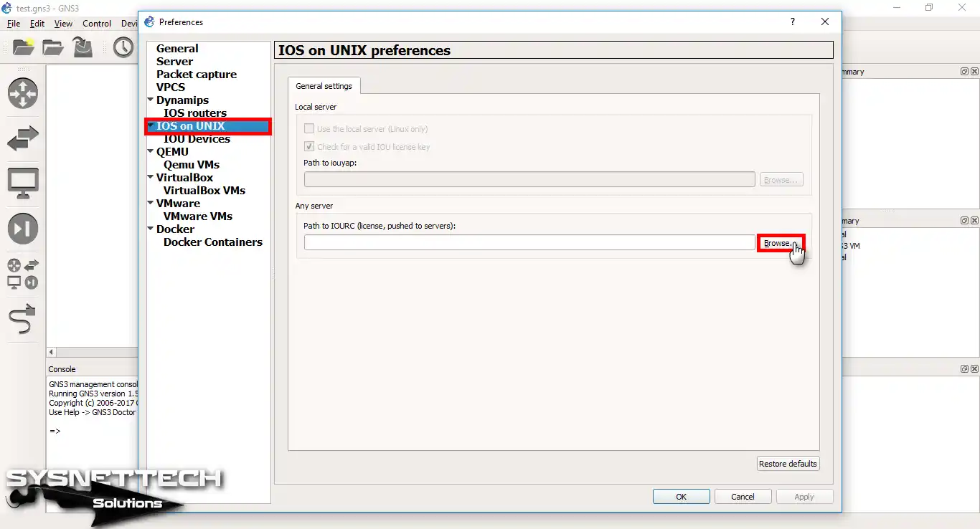The height and width of the screenshot is (529, 980).
Task: Browse routers in the device dock
Action: pyautogui.click(x=23, y=93)
